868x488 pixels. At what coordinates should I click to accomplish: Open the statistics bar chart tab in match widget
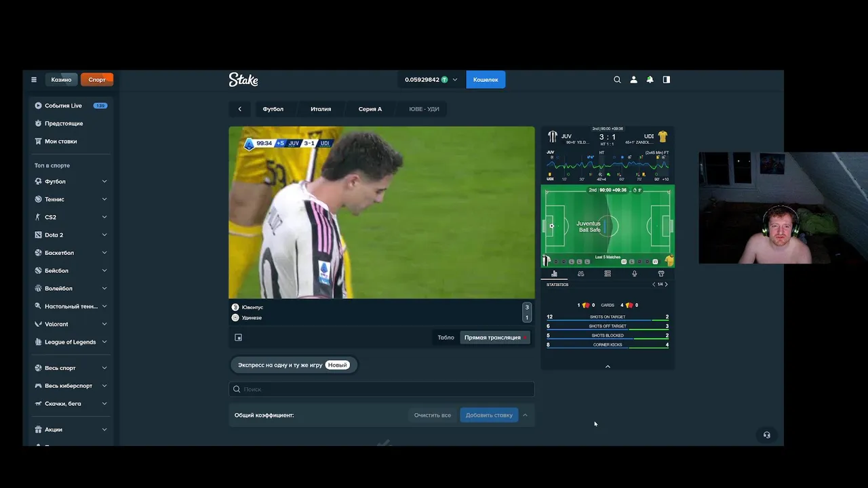coord(554,274)
